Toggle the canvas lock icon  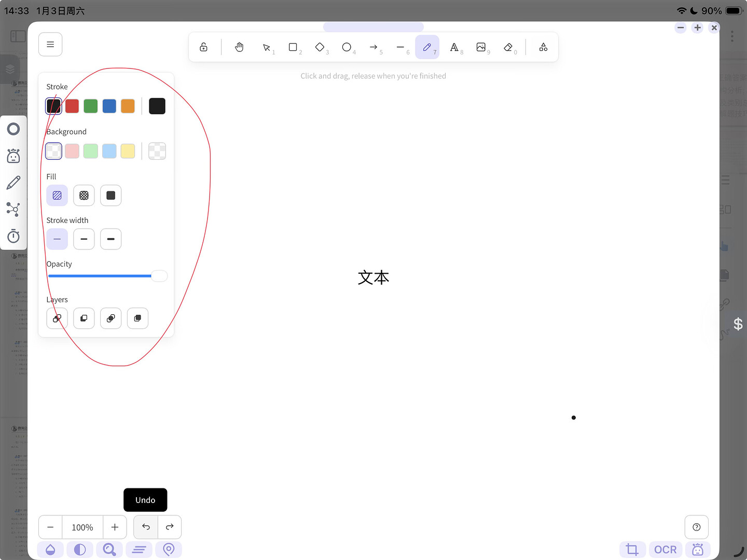(x=204, y=47)
